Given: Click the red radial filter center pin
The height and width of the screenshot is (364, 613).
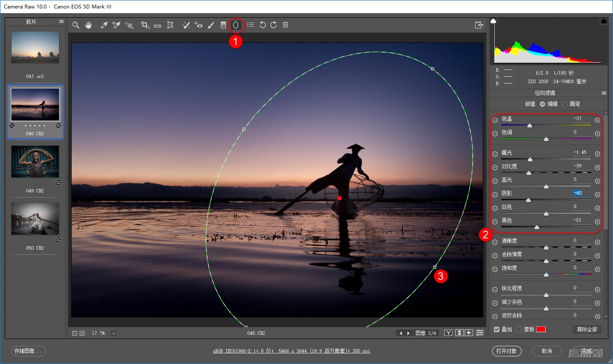Looking at the screenshot, I should 339,198.
